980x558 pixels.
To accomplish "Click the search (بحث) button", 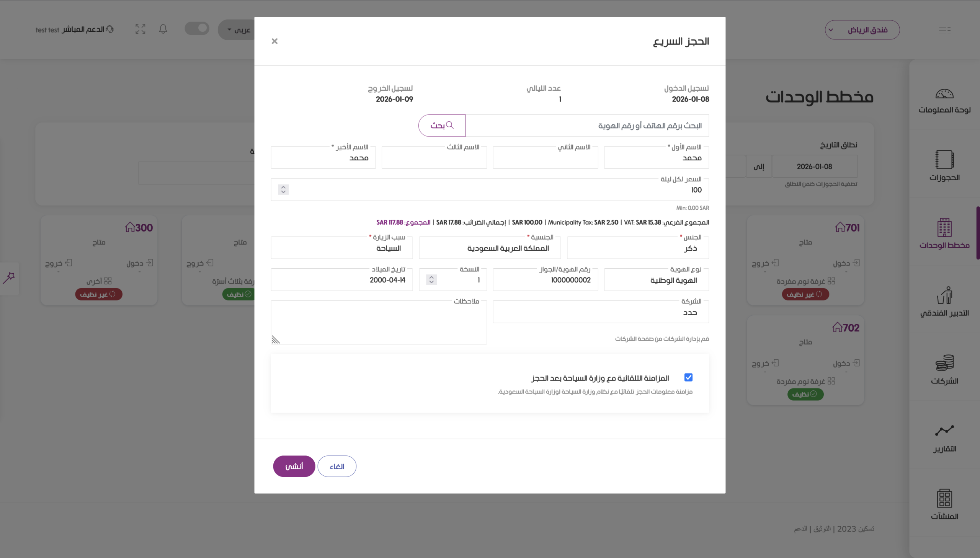I will point(441,125).
